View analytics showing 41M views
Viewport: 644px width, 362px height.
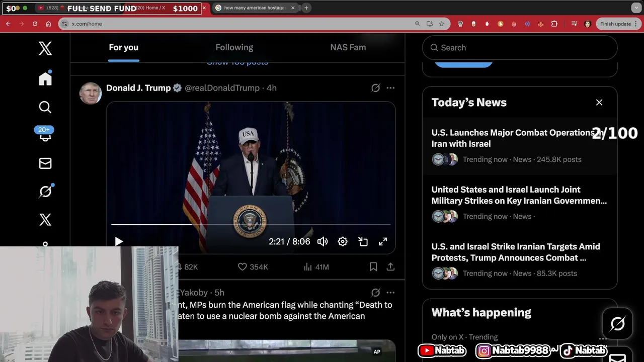point(316,267)
